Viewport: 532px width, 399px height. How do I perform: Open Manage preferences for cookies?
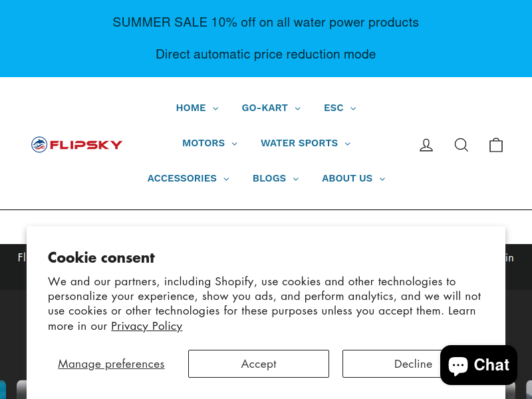click(x=111, y=364)
